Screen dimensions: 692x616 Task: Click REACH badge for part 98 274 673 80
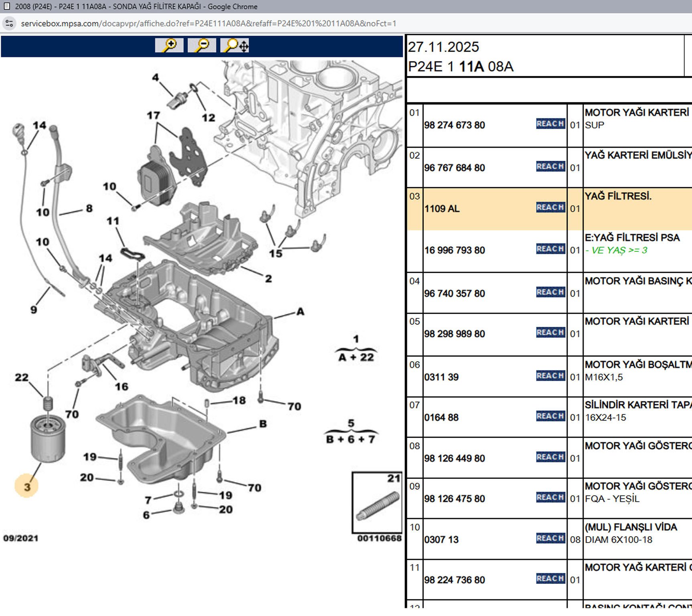[550, 124]
